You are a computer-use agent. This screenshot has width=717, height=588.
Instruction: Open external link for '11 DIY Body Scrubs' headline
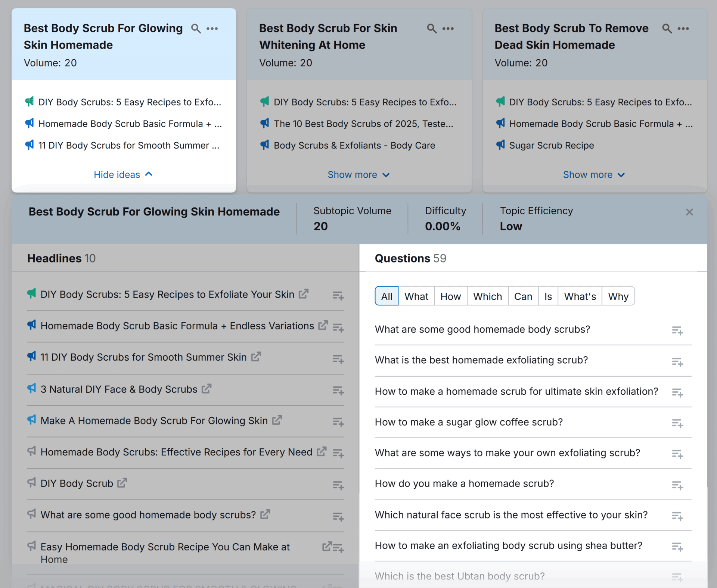point(256,357)
